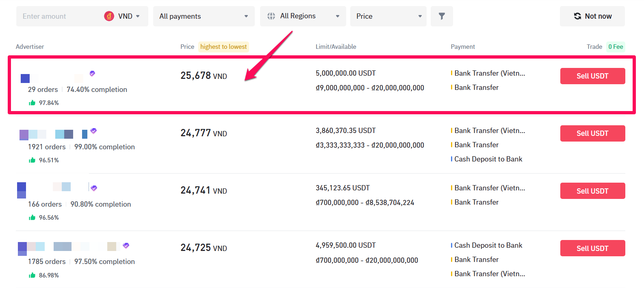Click the refresh icon next to Not now
Image resolution: width=644 pixels, height=288 pixels.
pos(577,16)
